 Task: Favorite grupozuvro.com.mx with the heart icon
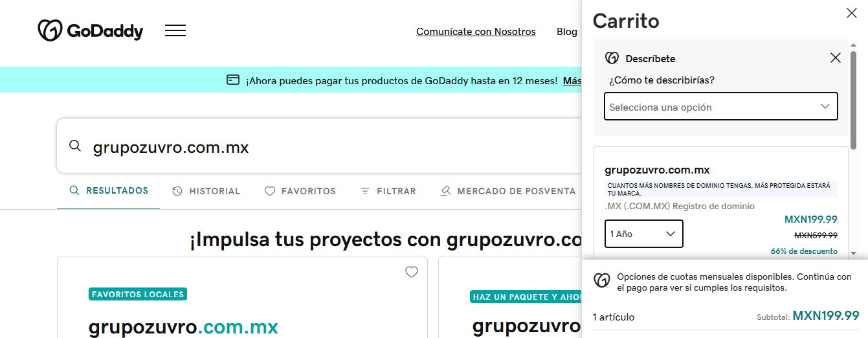[x=412, y=272]
